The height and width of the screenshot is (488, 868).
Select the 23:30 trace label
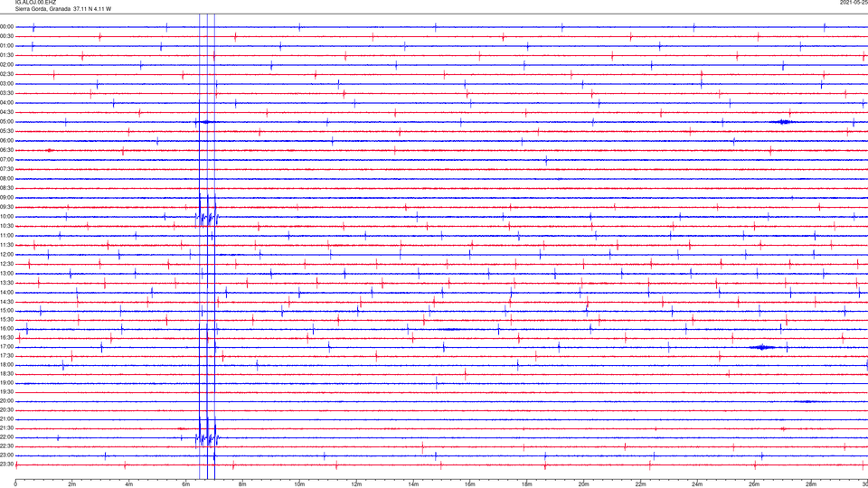[7, 465]
